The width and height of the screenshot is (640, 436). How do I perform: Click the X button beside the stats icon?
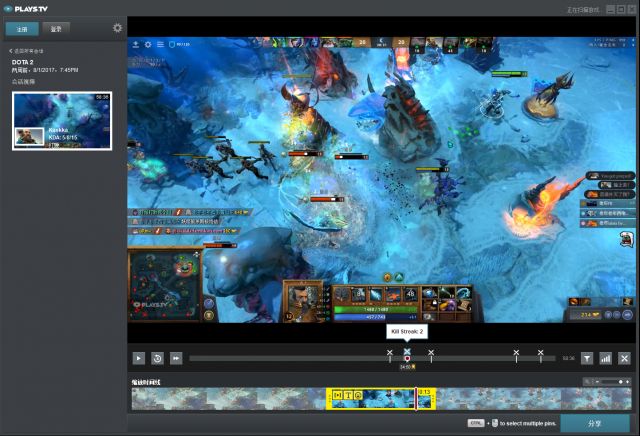pyautogui.click(x=624, y=358)
